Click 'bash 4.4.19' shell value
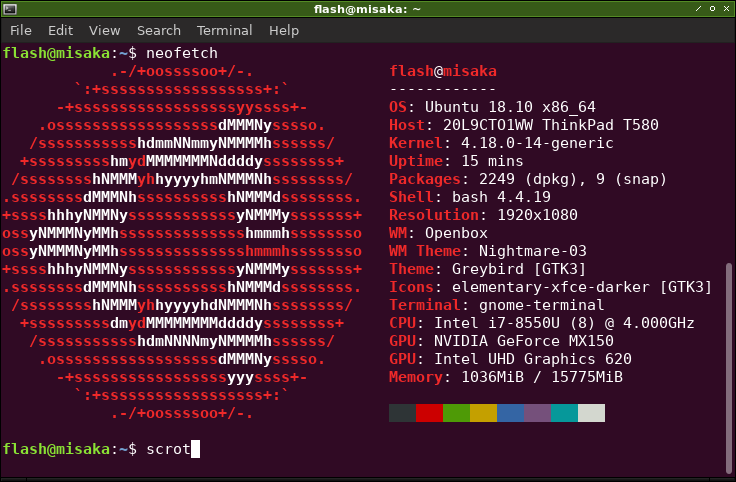736x482 pixels. 501,197
